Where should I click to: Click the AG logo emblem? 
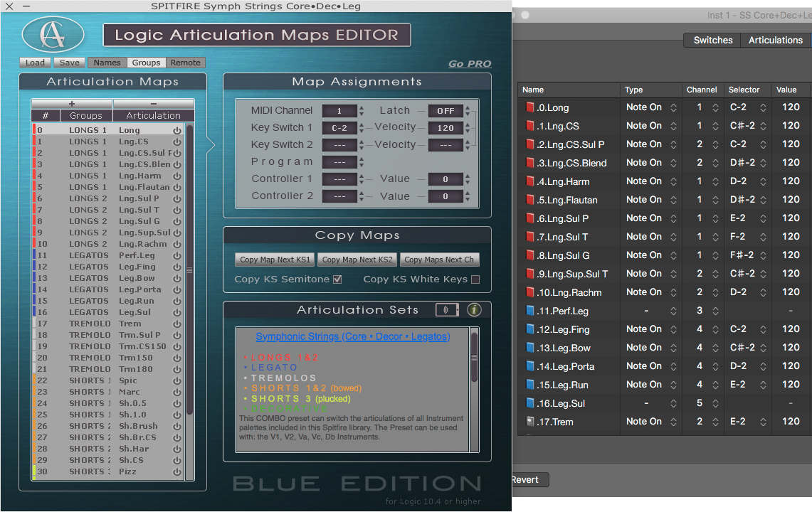53,35
